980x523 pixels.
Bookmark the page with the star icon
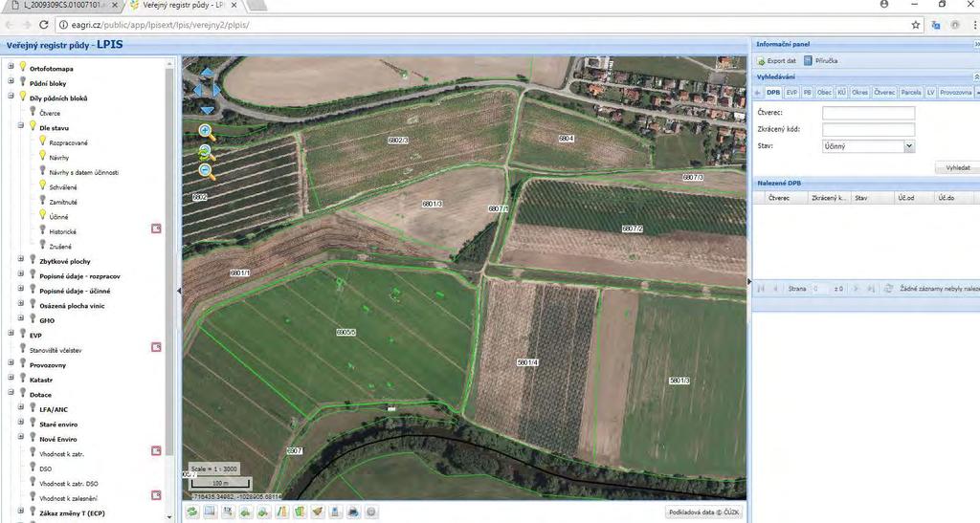click(x=916, y=25)
